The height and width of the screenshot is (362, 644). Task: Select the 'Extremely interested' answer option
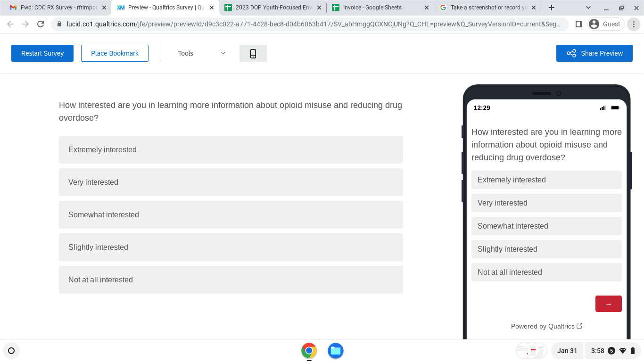231,150
